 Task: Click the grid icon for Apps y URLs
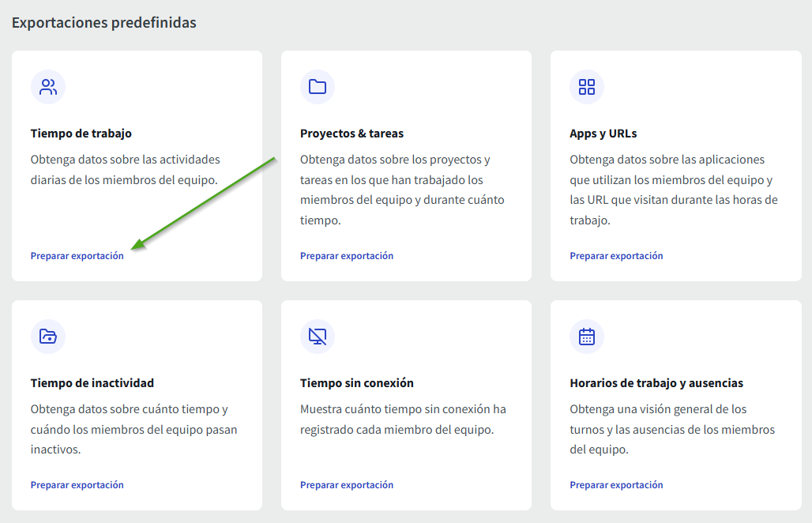(587, 87)
